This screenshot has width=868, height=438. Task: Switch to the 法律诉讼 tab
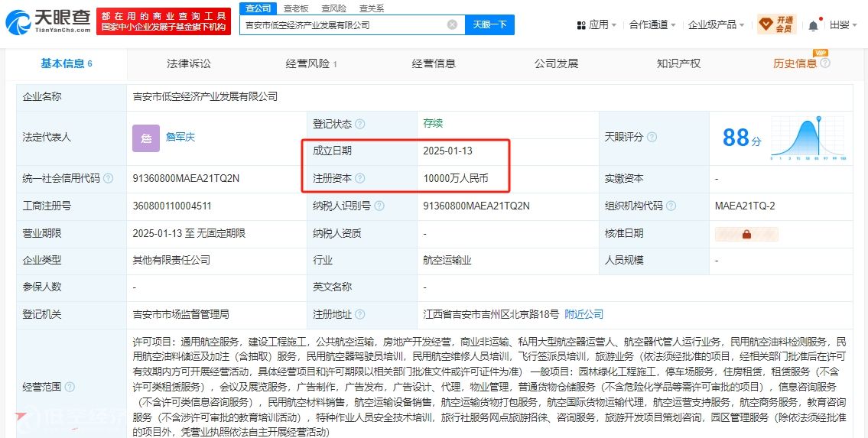189,63
